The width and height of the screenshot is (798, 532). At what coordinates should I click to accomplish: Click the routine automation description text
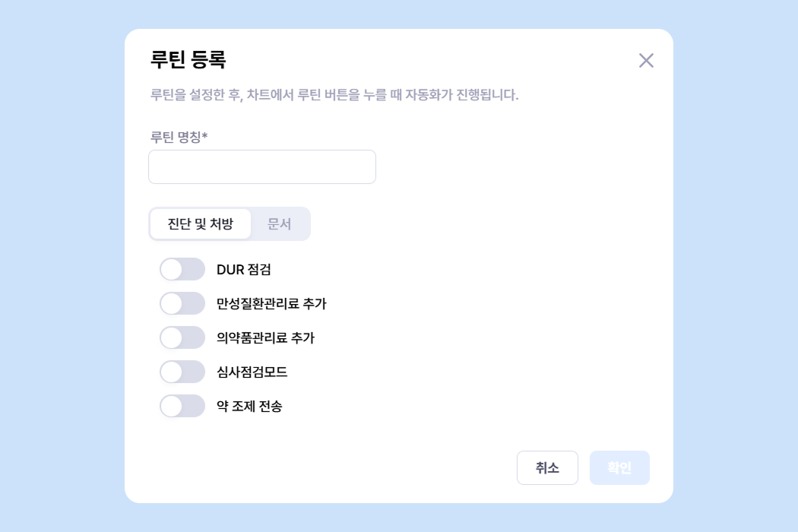334,96
